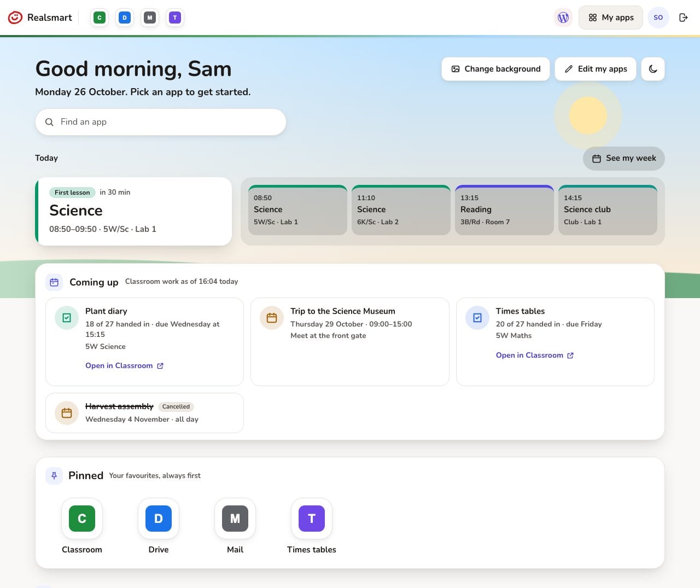Click the Harvest assembly calendar icon
700x588 pixels.
[67, 413]
